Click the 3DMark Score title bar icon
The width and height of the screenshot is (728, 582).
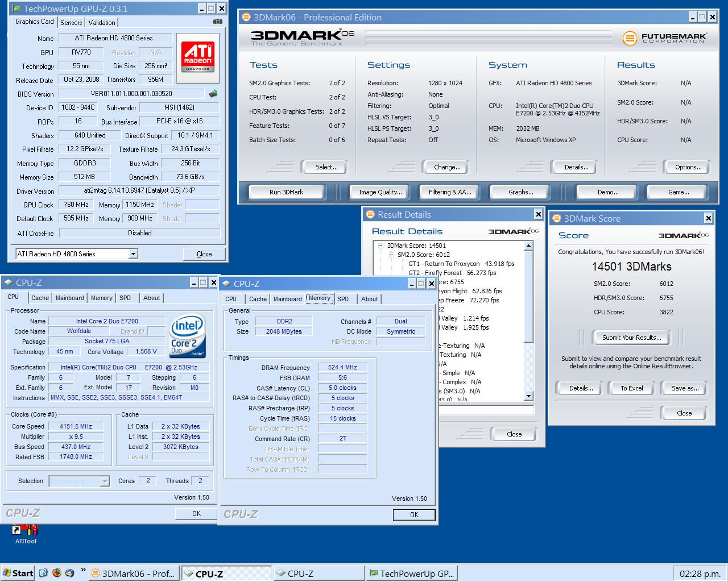(557, 218)
